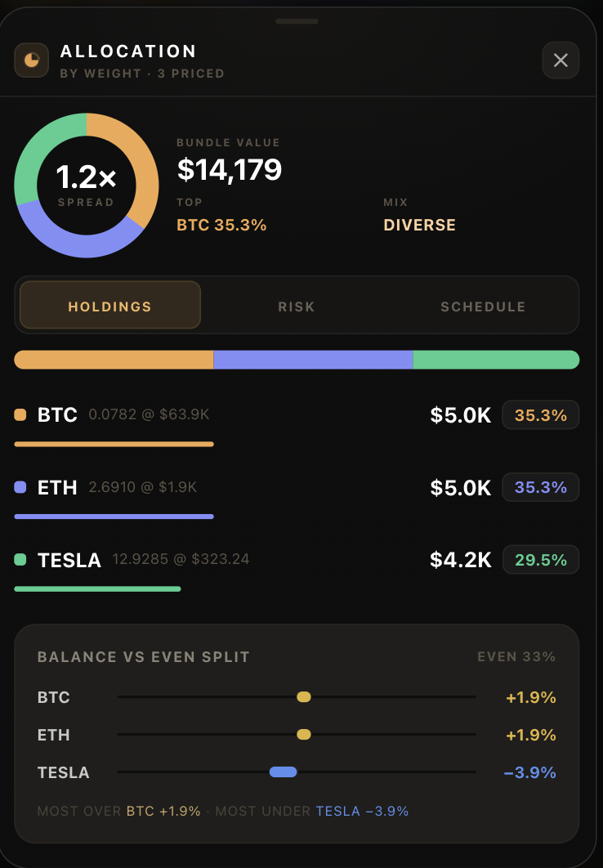Switch to the Risk tab
Screen dimensions: 603x868
pos(297,306)
